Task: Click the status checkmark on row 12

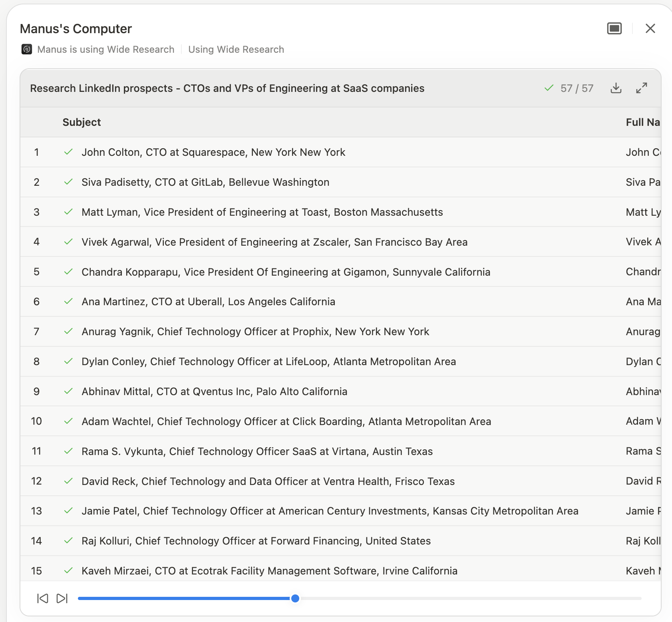Action: point(68,481)
